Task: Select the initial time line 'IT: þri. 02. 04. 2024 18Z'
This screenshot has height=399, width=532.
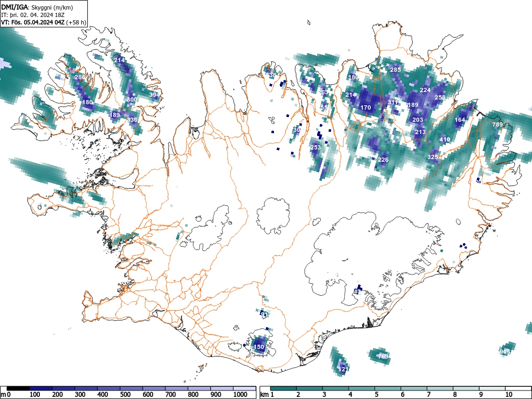Action: click(33, 15)
